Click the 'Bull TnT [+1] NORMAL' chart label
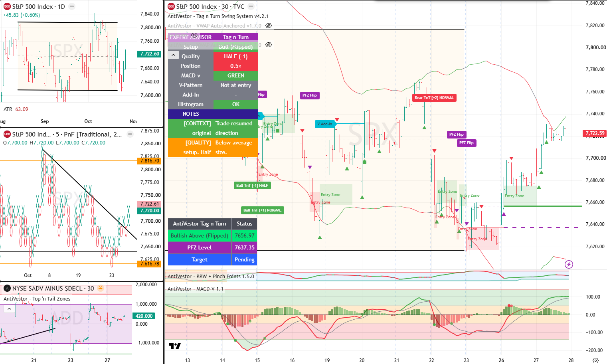 coord(263,210)
